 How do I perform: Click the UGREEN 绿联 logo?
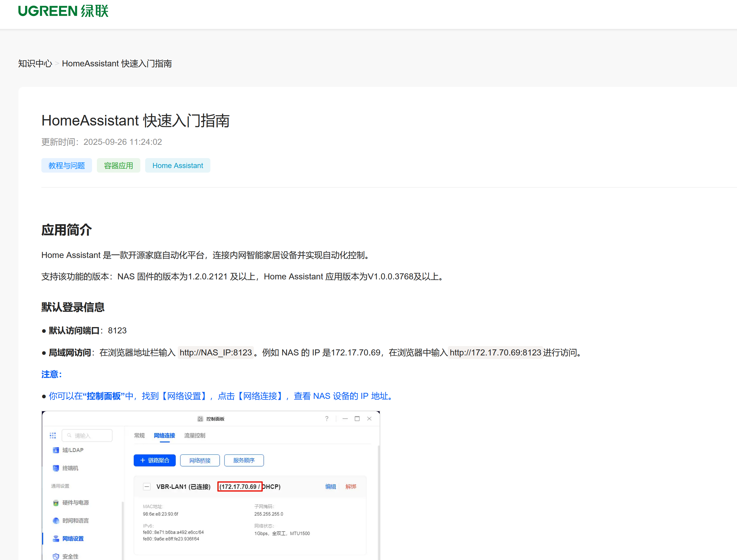63,11
